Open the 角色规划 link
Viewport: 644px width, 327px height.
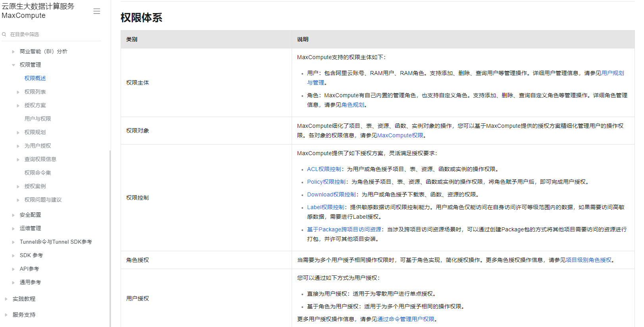(x=353, y=105)
